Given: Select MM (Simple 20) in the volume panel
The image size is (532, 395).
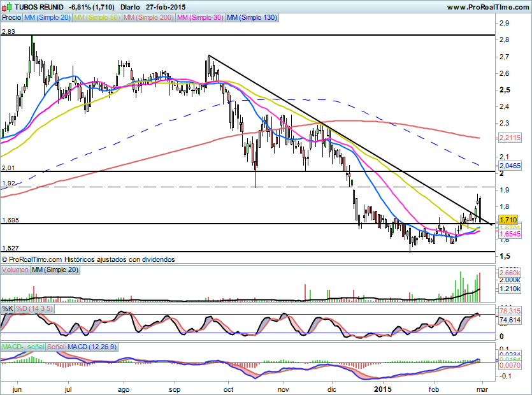Looking at the screenshot, I should pyautogui.click(x=55, y=269).
